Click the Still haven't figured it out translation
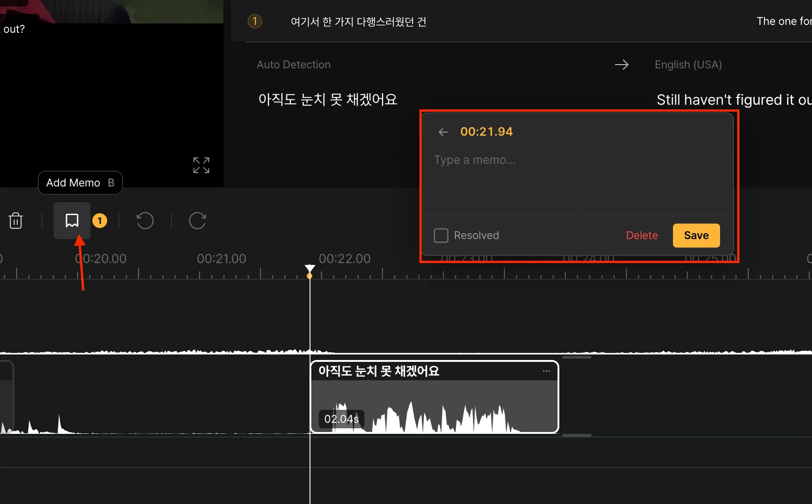Image resolution: width=812 pixels, height=504 pixels. [x=733, y=100]
